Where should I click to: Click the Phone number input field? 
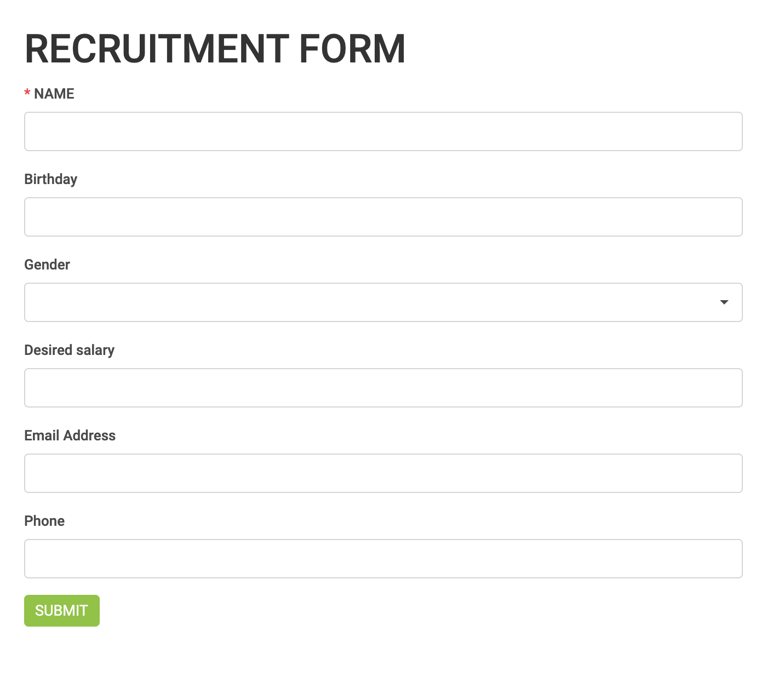tap(382, 559)
